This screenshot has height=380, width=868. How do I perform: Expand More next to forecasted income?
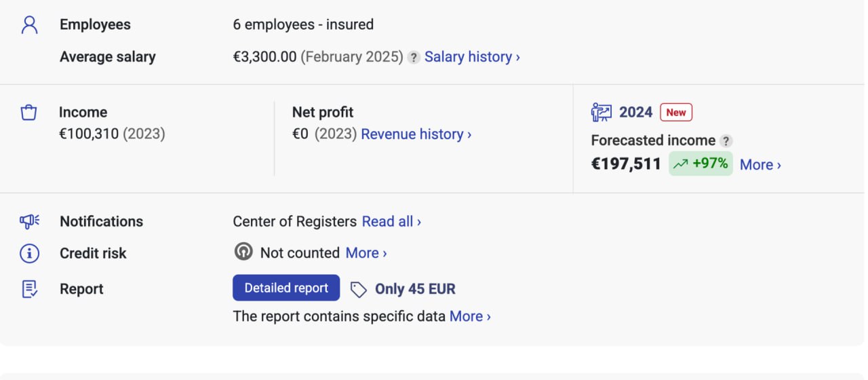pyautogui.click(x=760, y=165)
